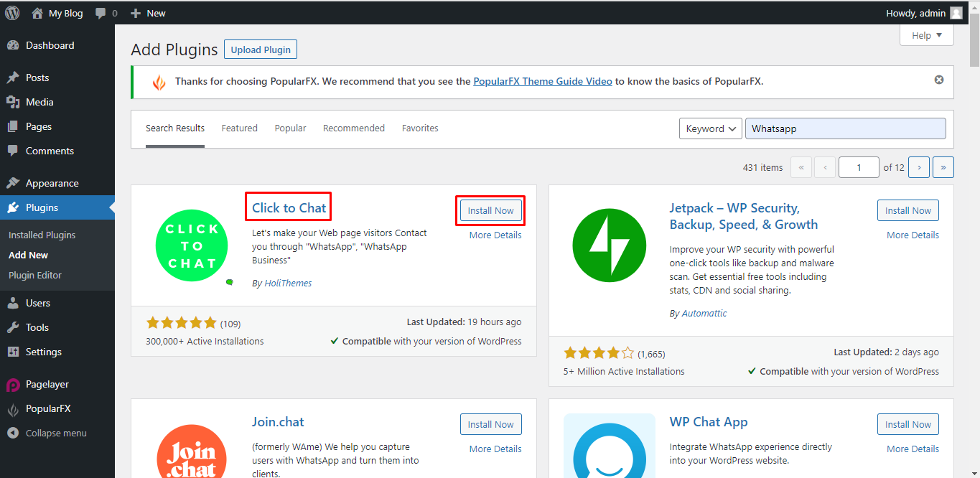The width and height of the screenshot is (980, 478).
Task: Click the WP Chat App plugin logo
Action: click(610, 446)
